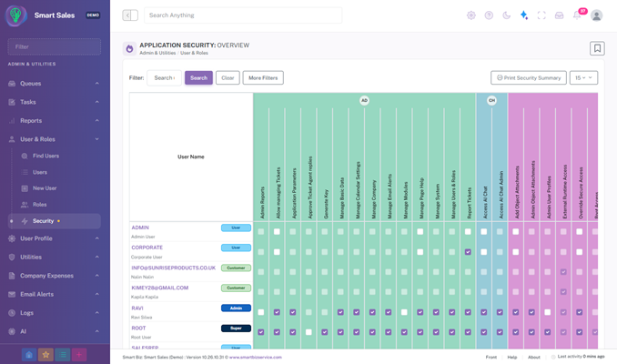Open the KIMEY28@GMAIL.COM user link
617x364 pixels.
160,288
